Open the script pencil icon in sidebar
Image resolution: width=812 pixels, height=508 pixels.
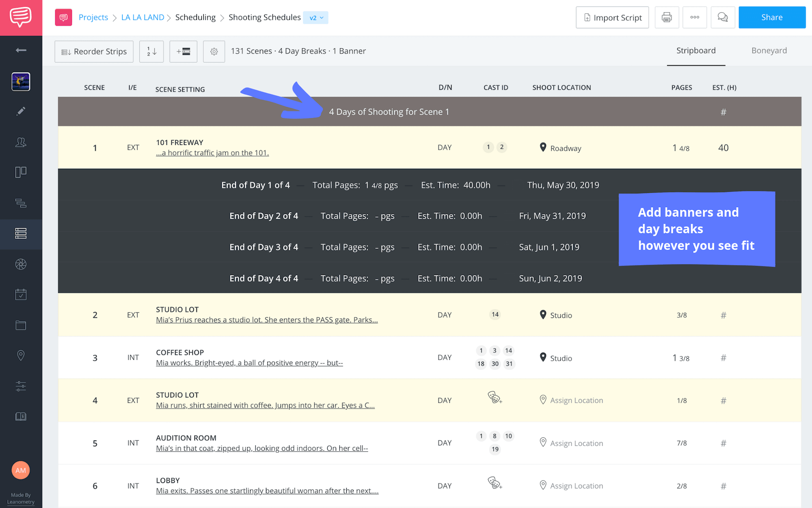pyautogui.click(x=21, y=111)
